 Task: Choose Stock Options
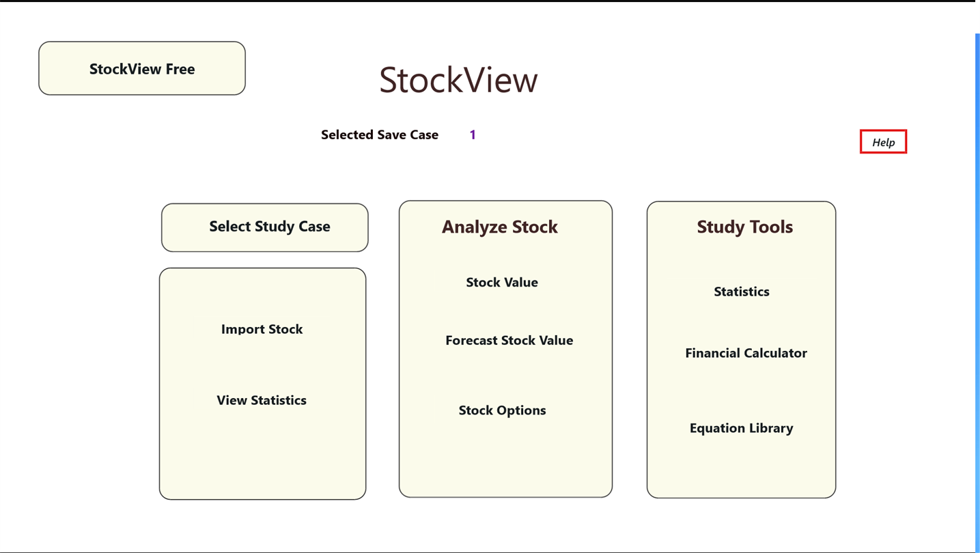pos(502,410)
